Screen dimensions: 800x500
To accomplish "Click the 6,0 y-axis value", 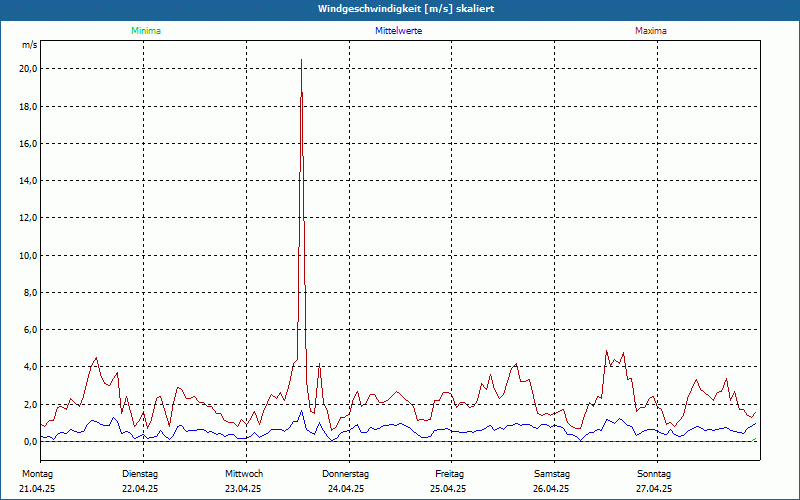I will (x=30, y=330).
